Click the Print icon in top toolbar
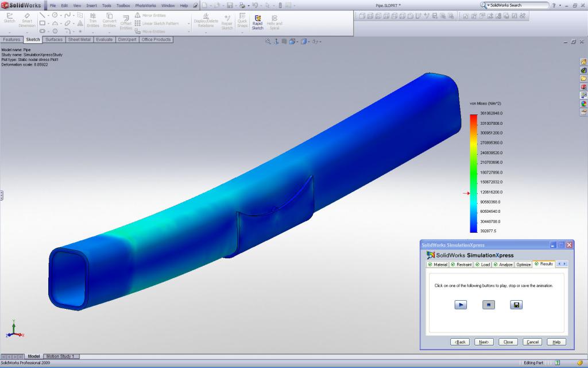The height and width of the screenshot is (368, 588). (x=242, y=5)
